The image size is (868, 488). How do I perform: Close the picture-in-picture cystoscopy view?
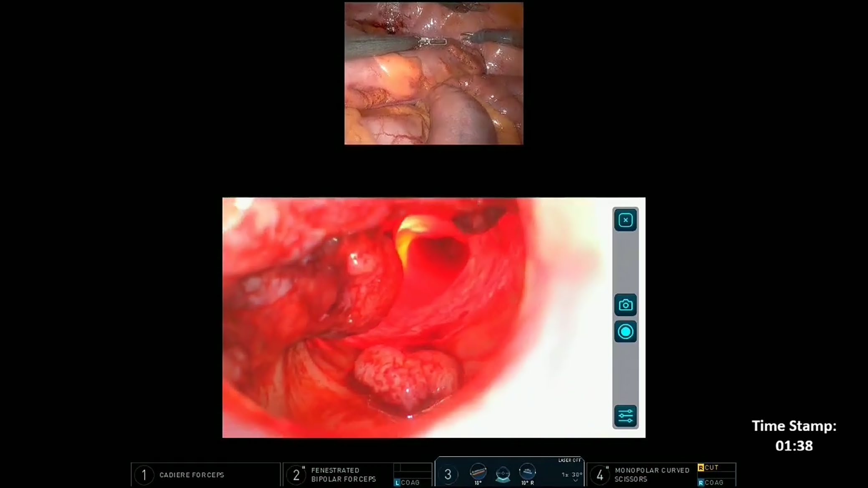625,219
